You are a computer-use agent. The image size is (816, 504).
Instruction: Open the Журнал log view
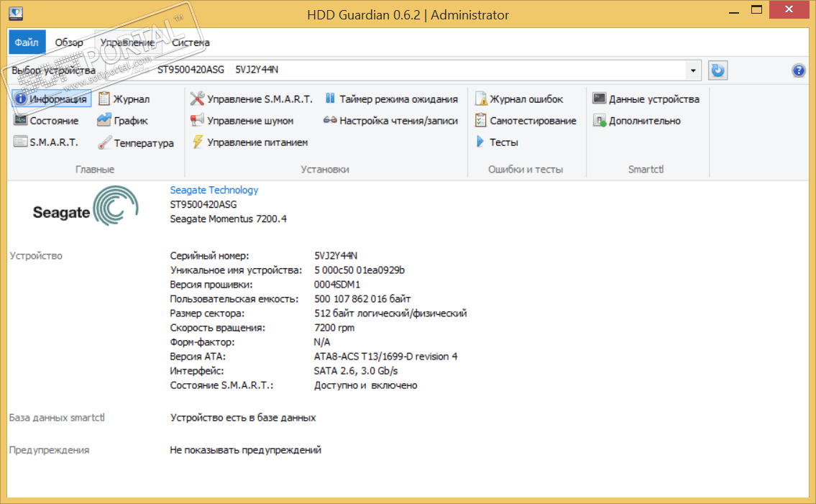click(124, 99)
